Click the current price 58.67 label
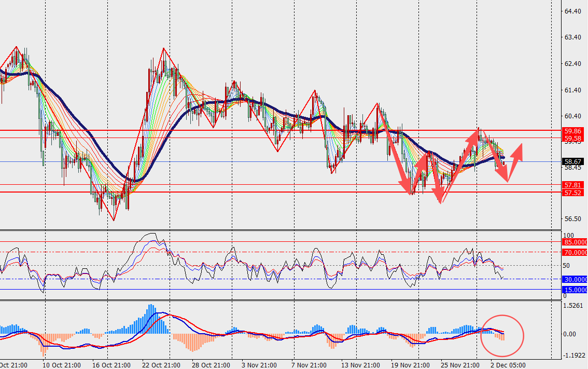This screenshot has width=588, height=369. click(x=572, y=161)
